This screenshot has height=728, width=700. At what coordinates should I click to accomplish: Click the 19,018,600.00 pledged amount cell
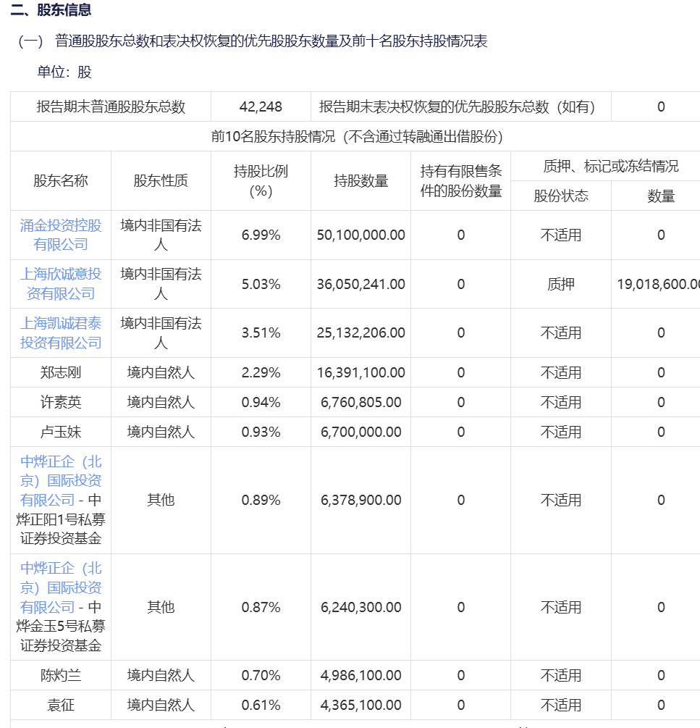656,284
